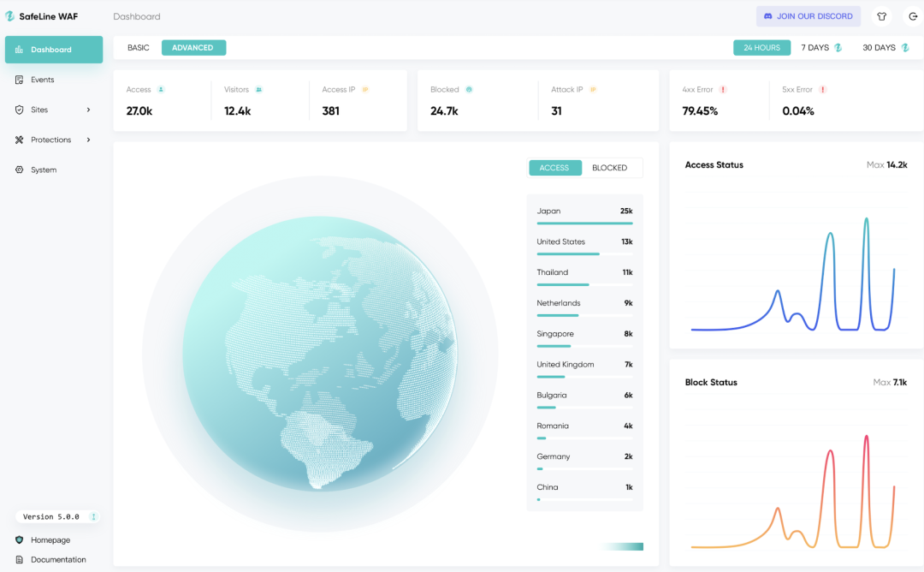Click the Dashboard sidebar bar-chart icon
The width and height of the screenshot is (924, 572).
tap(20, 50)
